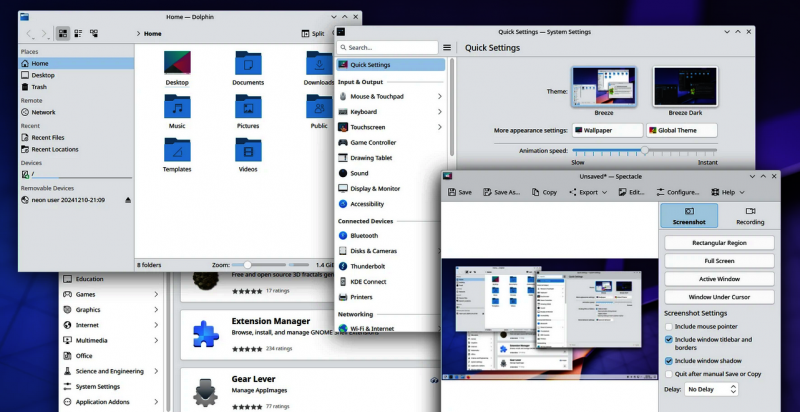Eject the neon user removable device

pyautogui.click(x=127, y=200)
